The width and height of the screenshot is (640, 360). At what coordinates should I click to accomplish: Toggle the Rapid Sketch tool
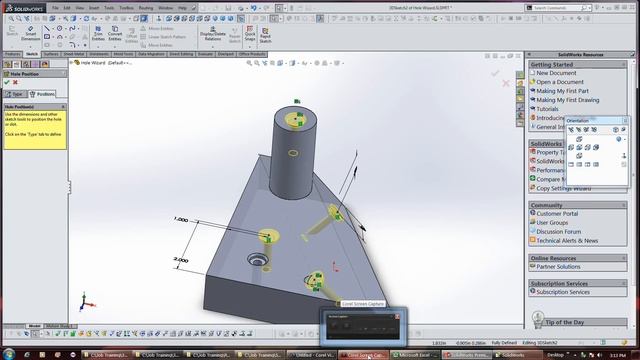tap(265, 36)
